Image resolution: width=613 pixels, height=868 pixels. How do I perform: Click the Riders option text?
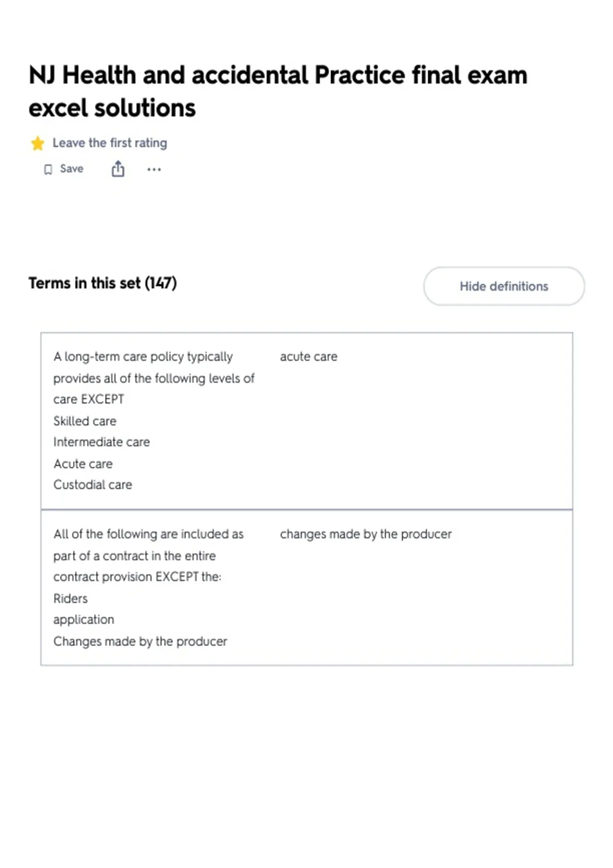coord(70,598)
